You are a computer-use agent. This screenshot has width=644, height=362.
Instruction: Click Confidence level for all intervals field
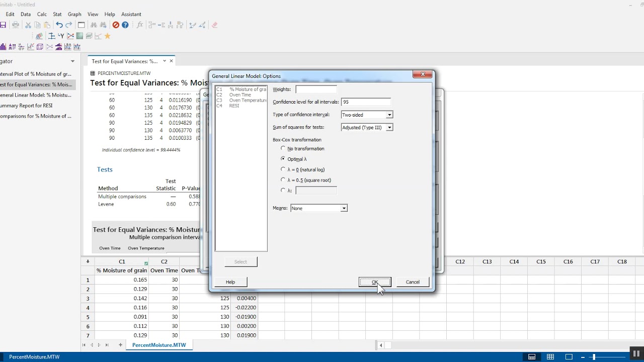point(366,102)
